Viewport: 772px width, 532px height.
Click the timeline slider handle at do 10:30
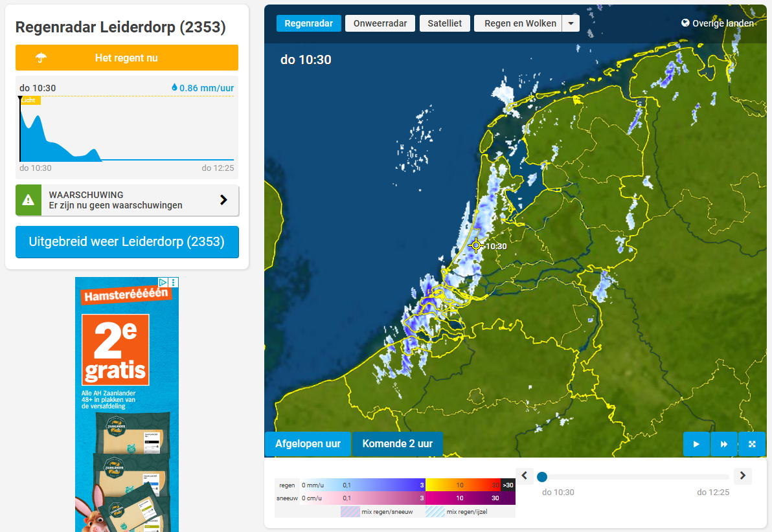pyautogui.click(x=542, y=477)
